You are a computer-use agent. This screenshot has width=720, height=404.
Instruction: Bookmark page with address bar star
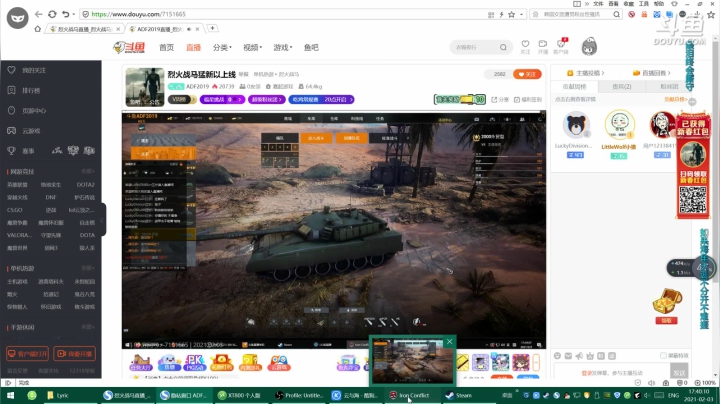[512, 15]
